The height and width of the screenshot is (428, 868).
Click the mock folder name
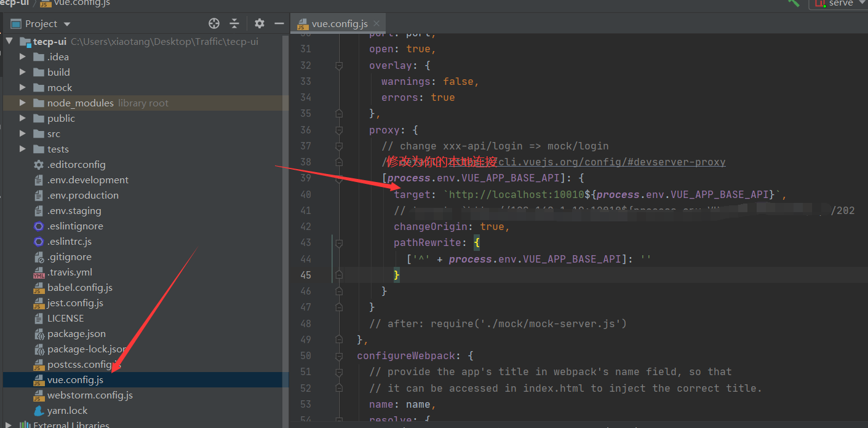tap(60, 87)
